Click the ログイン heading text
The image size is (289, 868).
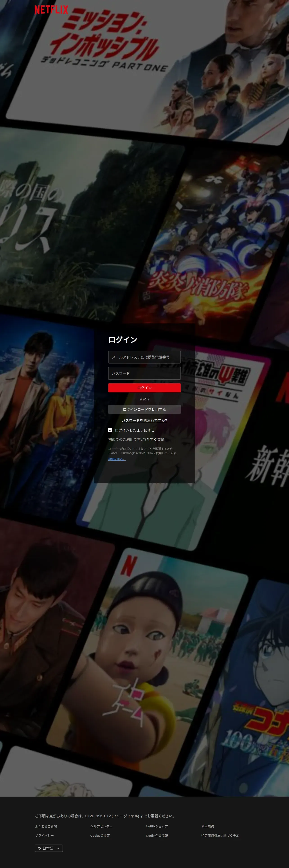122,340
